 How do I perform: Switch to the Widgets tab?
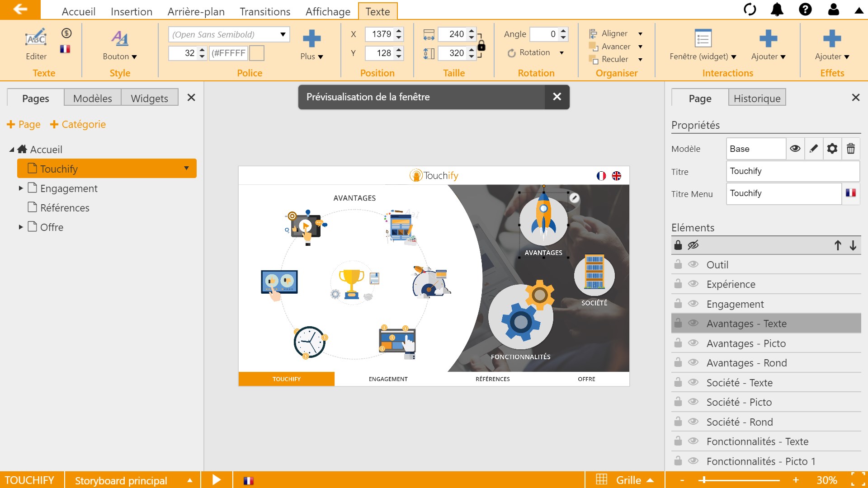coord(149,98)
